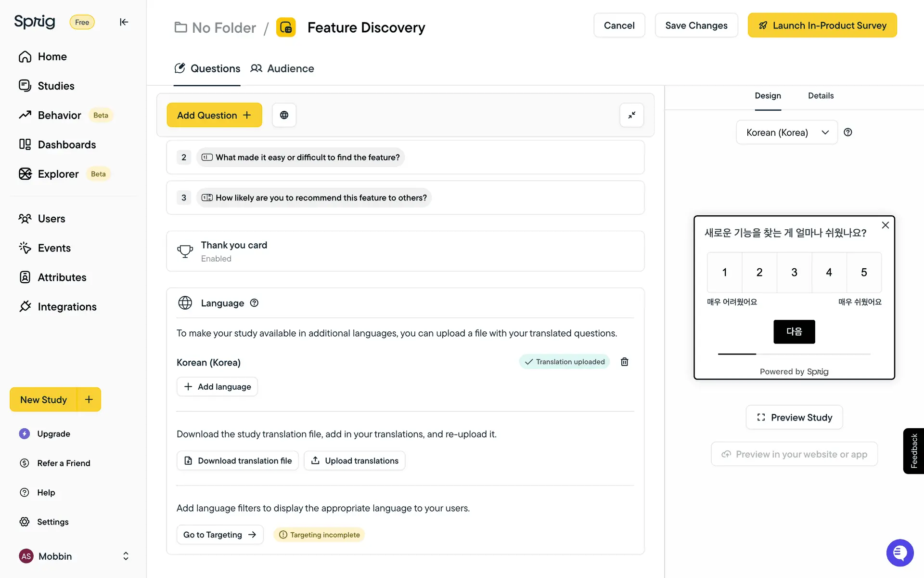Image resolution: width=924 pixels, height=578 pixels.
Task: Choose rating 5 in the preview scale
Action: [x=864, y=273]
